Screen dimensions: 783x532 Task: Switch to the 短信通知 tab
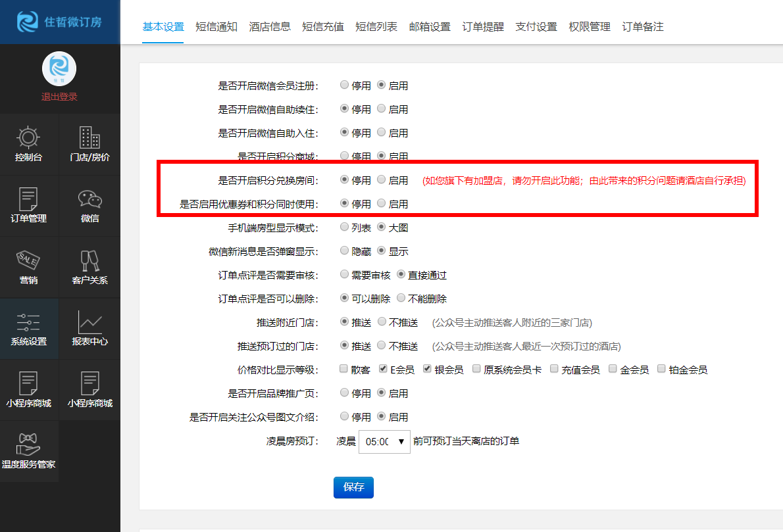216,27
